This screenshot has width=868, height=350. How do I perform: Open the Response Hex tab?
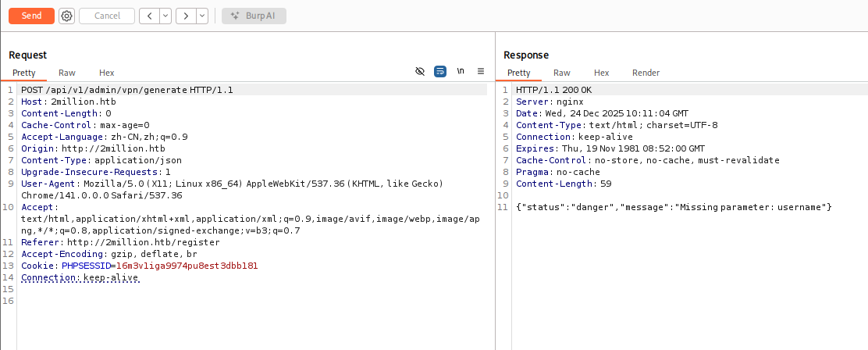click(x=601, y=73)
